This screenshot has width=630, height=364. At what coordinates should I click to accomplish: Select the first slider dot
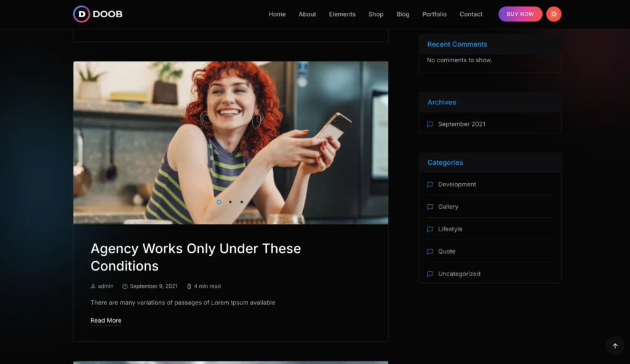tap(219, 202)
